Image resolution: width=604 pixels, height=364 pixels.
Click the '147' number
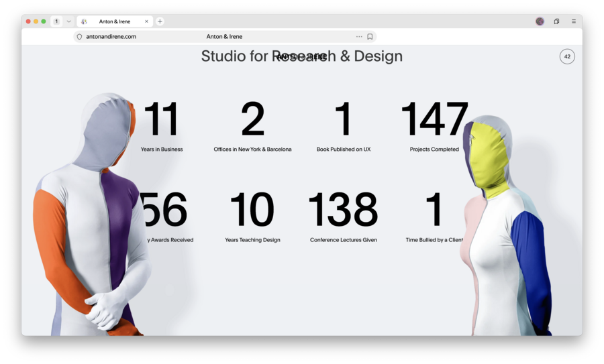tap(434, 119)
